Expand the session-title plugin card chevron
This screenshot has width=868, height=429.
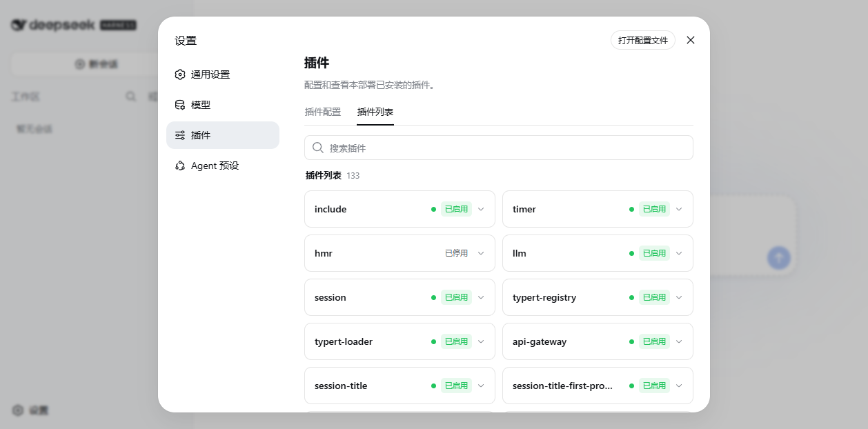click(481, 386)
